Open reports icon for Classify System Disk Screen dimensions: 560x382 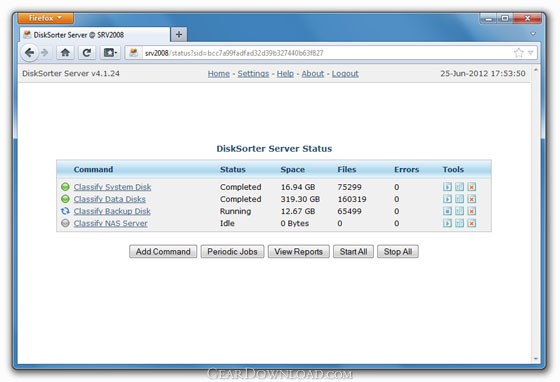(459, 187)
